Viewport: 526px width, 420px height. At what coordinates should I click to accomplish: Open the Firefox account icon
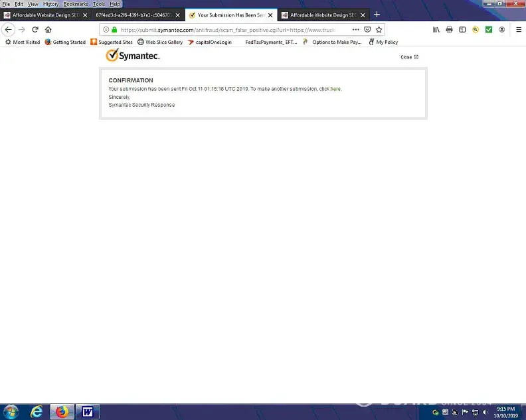pos(502,30)
